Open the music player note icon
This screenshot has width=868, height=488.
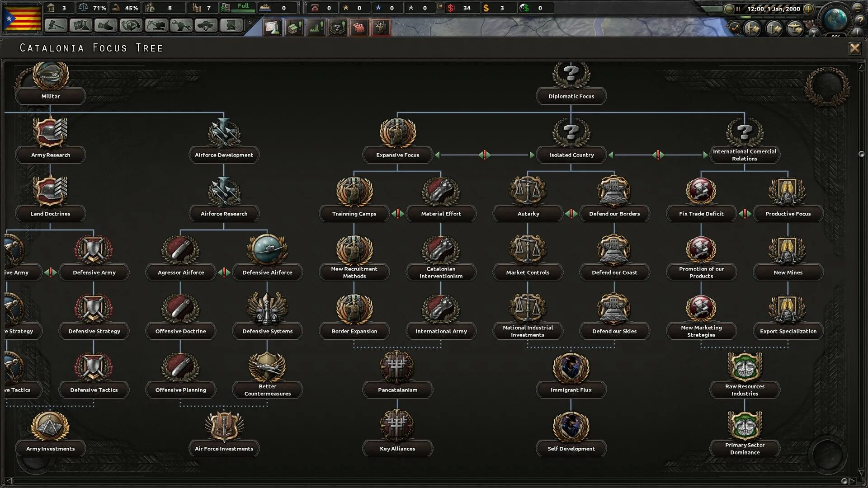[734, 28]
